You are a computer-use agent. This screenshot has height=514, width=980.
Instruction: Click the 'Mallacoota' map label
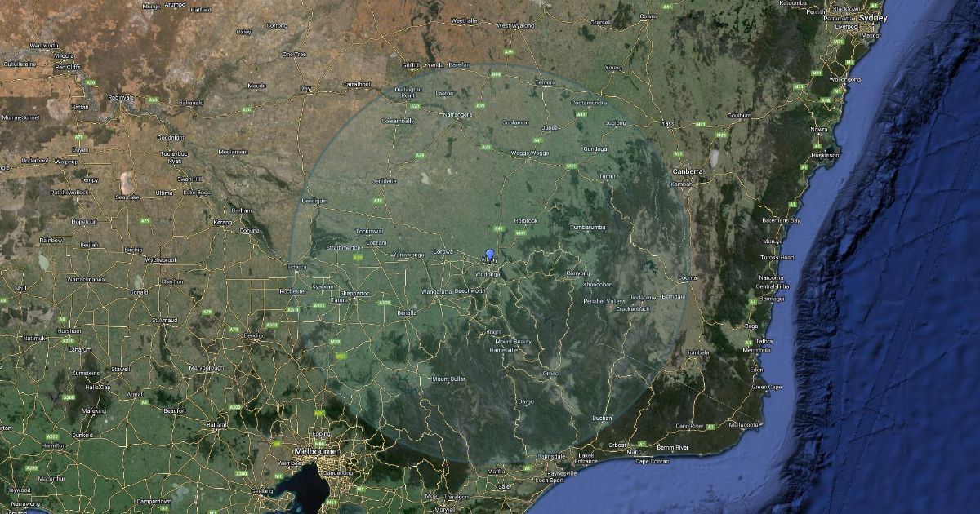[744, 425]
